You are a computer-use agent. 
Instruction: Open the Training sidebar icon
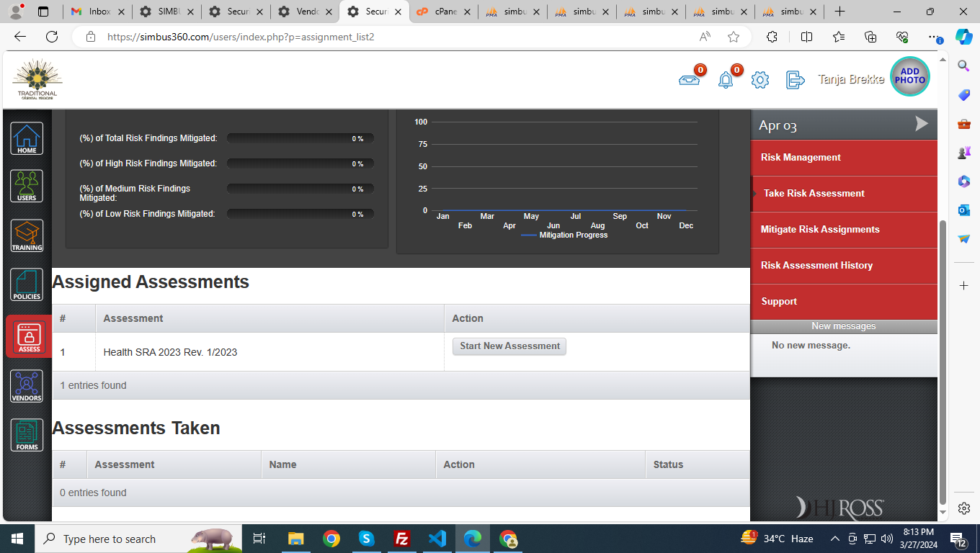[27, 236]
